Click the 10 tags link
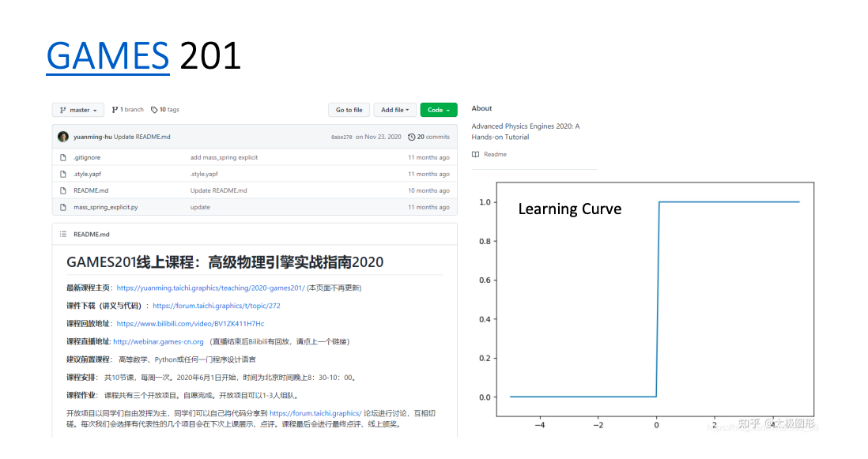 (165, 110)
